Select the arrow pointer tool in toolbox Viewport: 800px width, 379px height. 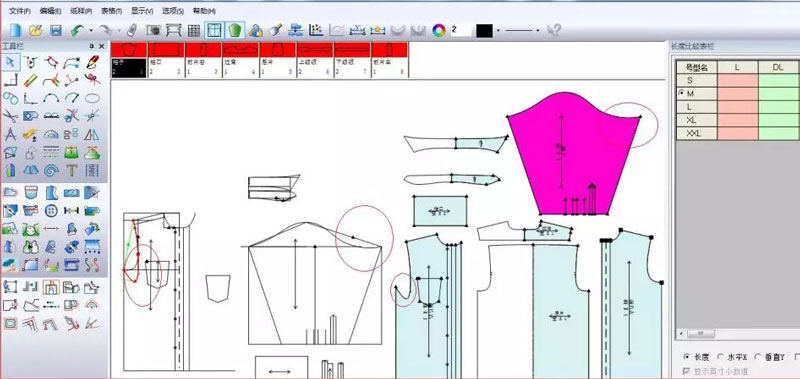pyautogui.click(x=10, y=63)
